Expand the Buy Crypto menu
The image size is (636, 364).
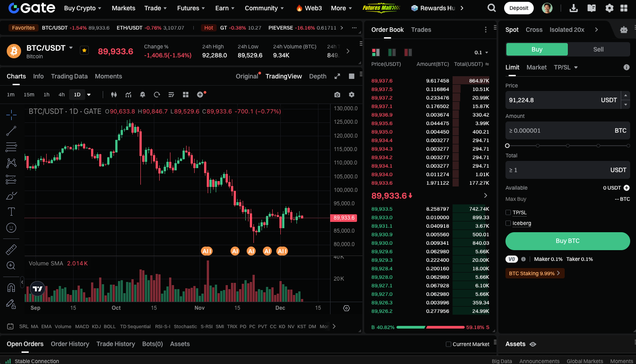83,8
